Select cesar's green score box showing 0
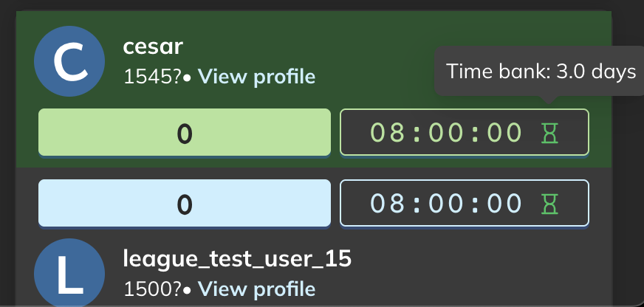644x307 pixels. pyautogui.click(x=185, y=133)
